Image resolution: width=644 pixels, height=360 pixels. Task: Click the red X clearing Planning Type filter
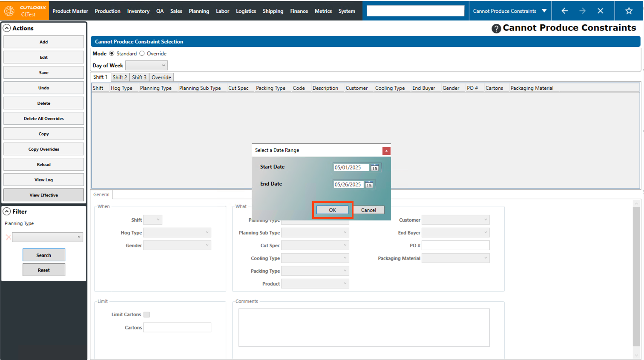[x=8, y=237]
